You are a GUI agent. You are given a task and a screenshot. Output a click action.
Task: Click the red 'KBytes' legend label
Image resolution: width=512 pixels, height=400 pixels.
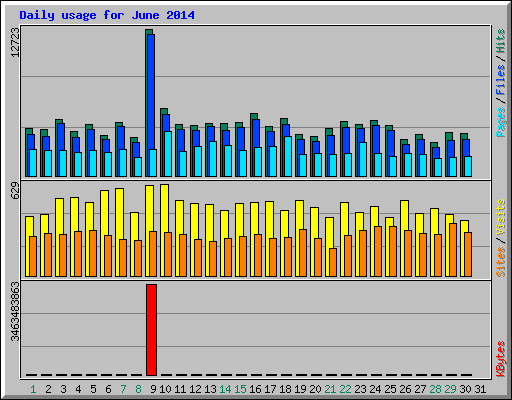[x=500, y=359]
